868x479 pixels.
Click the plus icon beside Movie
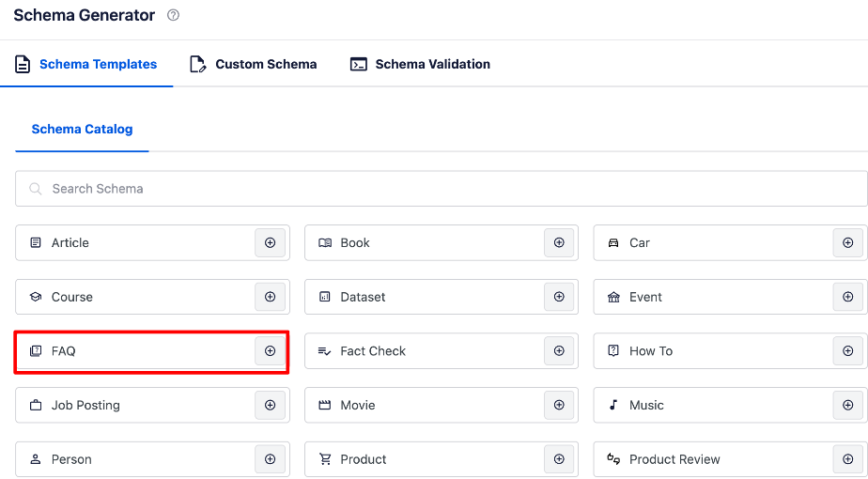[559, 406]
